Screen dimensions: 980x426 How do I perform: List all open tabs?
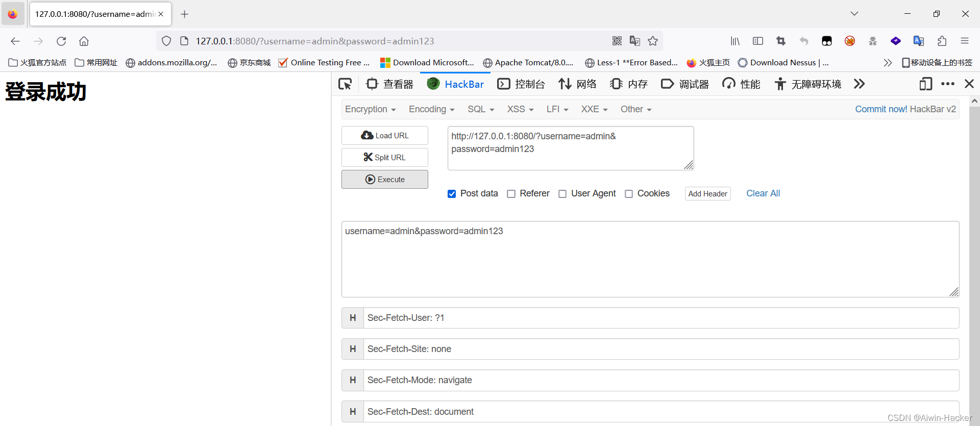coord(854,14)
